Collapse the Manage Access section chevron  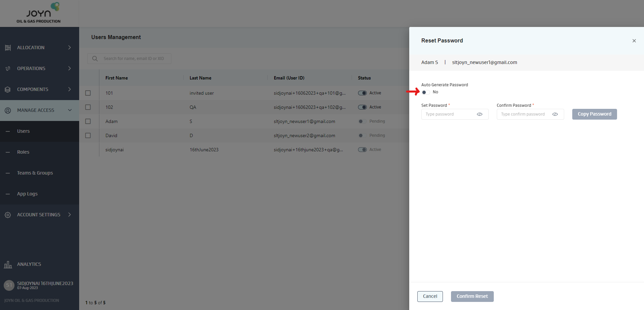pos(70,110)
